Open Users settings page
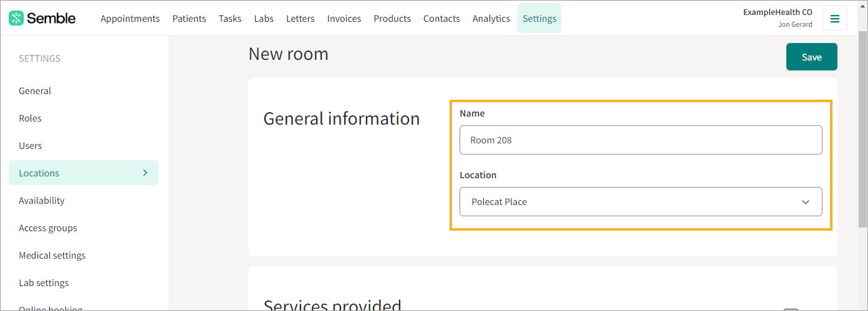 click(x=30, y=146)
